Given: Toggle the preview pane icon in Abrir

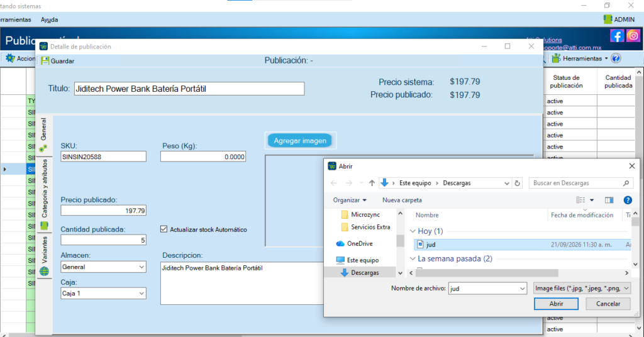Looking at the screenshot, I should click(609, 200).
